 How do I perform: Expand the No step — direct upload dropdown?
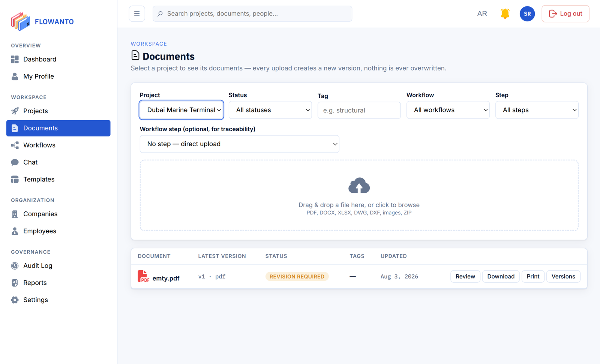(x=239, y=144)
